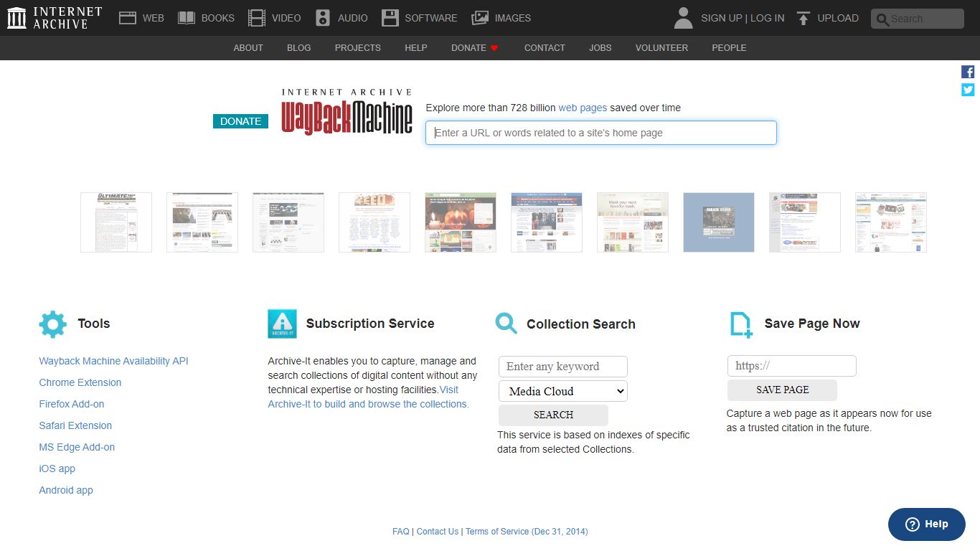The width and height of the screenshot is (980, 551).
Task: Open the PEOPLE menu item
Action: [729, 48]
